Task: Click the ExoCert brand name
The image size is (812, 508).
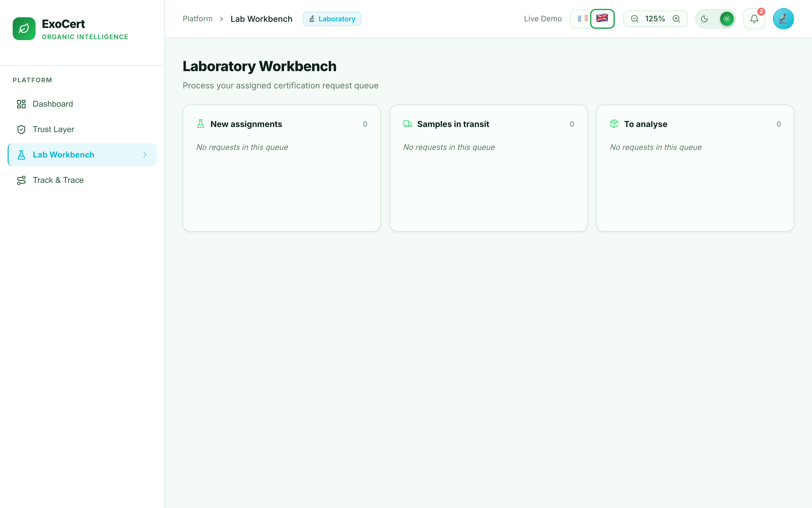Action: point(63,24)
